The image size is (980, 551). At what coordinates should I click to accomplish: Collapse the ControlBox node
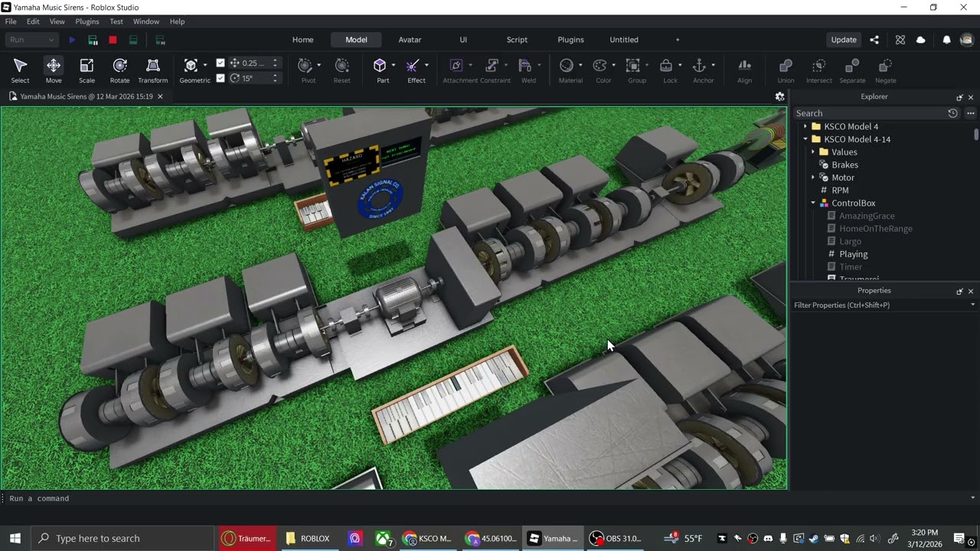click(x=813, y=203)
